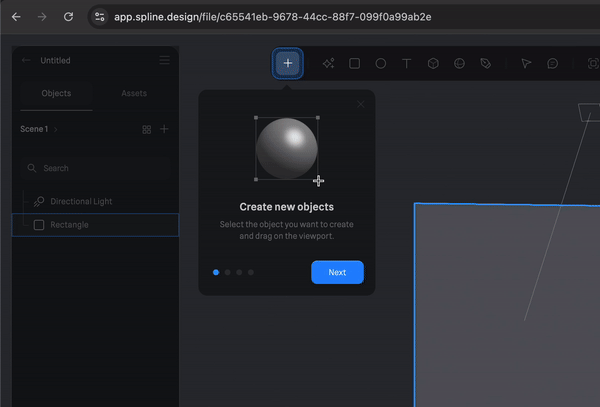Viewport: 600px width, 407px height.
Task: Switch to the Objects tab
Action: coord(56,93)
